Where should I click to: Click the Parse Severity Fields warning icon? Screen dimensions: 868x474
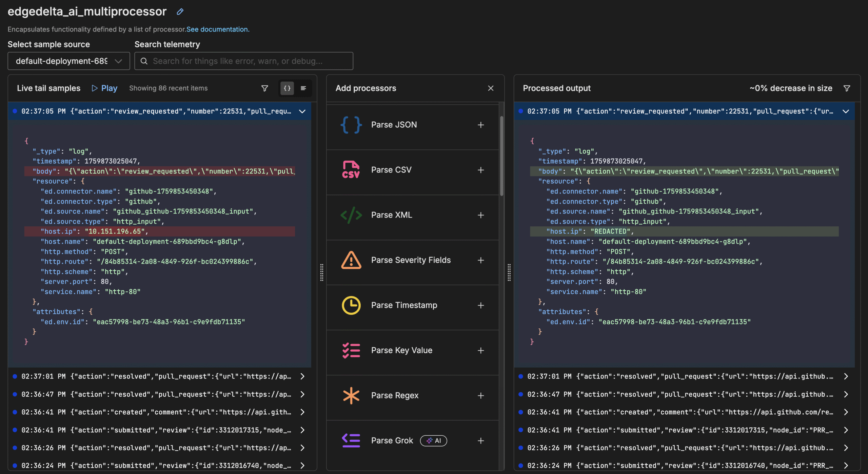click(x=351, y=260)
